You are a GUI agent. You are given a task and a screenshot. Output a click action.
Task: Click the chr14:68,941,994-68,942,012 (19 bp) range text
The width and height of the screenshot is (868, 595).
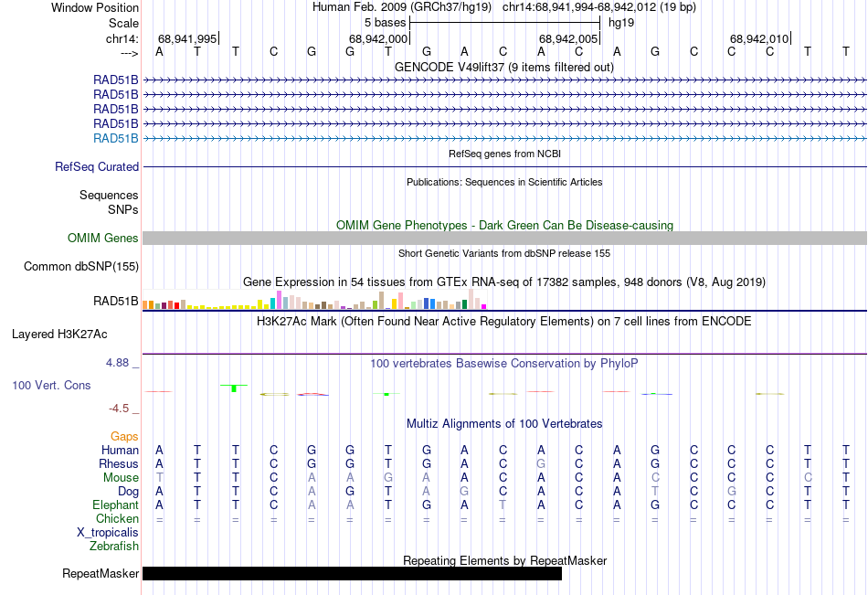tap(599, 7)
